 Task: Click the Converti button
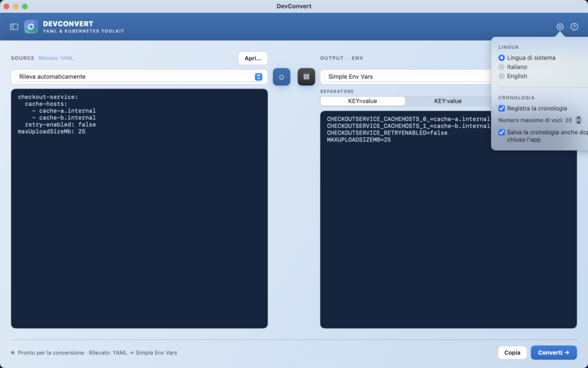pyautogui.click(x=554, y=352)
